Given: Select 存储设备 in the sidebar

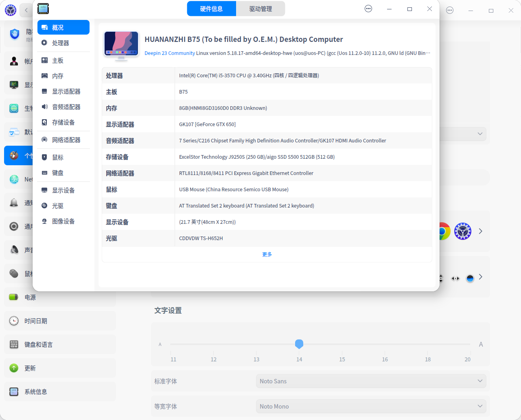Looking at the screenshot, I should [63, 122].
